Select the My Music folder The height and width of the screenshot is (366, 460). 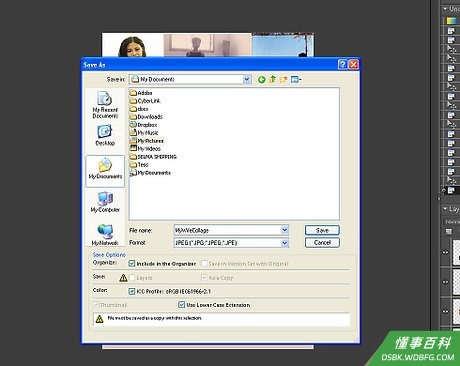(144, 133)
